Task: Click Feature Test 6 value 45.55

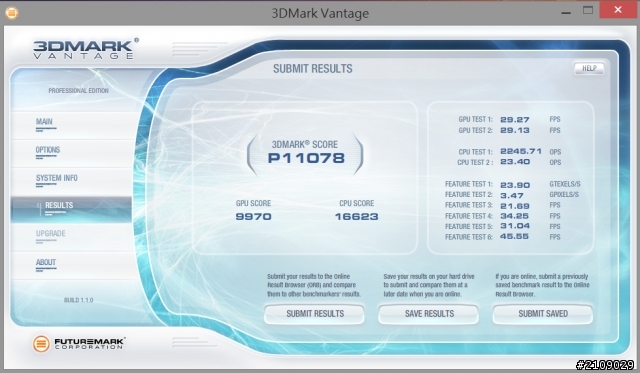Action: click(514, 237)
